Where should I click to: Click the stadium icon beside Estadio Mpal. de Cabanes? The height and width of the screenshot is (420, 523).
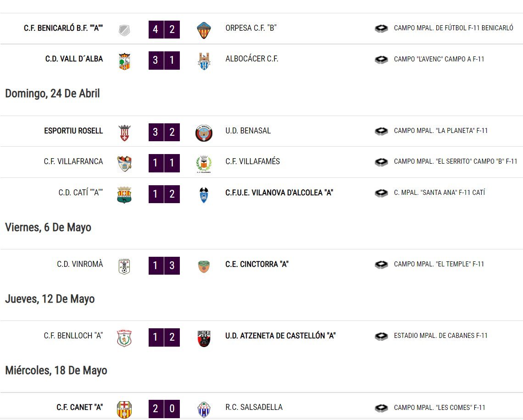[381, 336]
